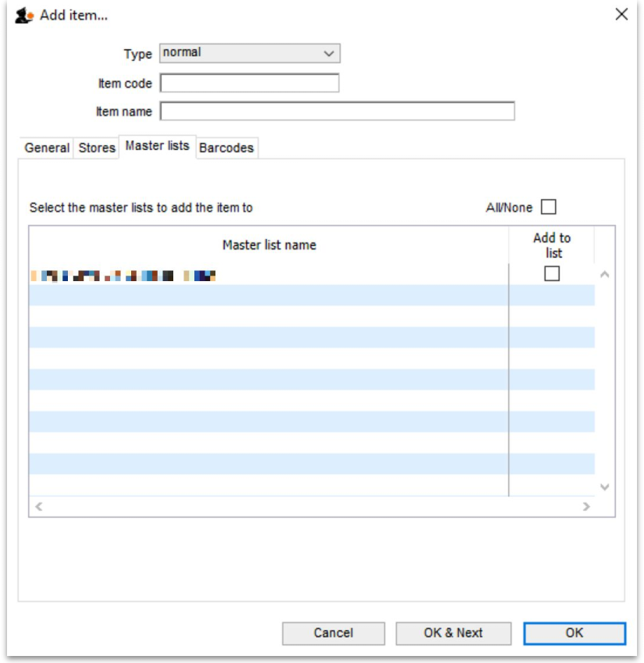This screenshot has height=663, width=644.
Task: Click the Add to list column header
Action: (551, 245)
